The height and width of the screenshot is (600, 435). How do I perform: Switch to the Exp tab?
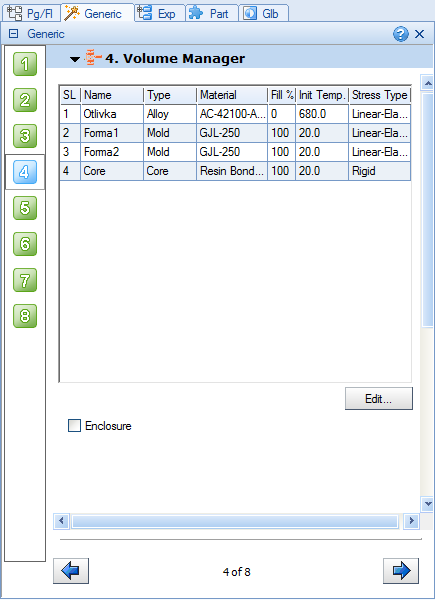pyautogui.click(x=160, y=13)
